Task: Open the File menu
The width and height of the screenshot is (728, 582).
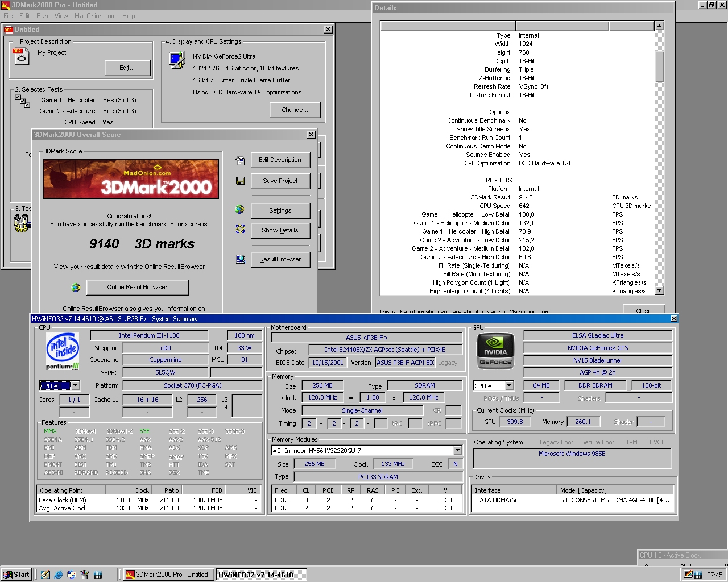Action: tap(8, 16)
